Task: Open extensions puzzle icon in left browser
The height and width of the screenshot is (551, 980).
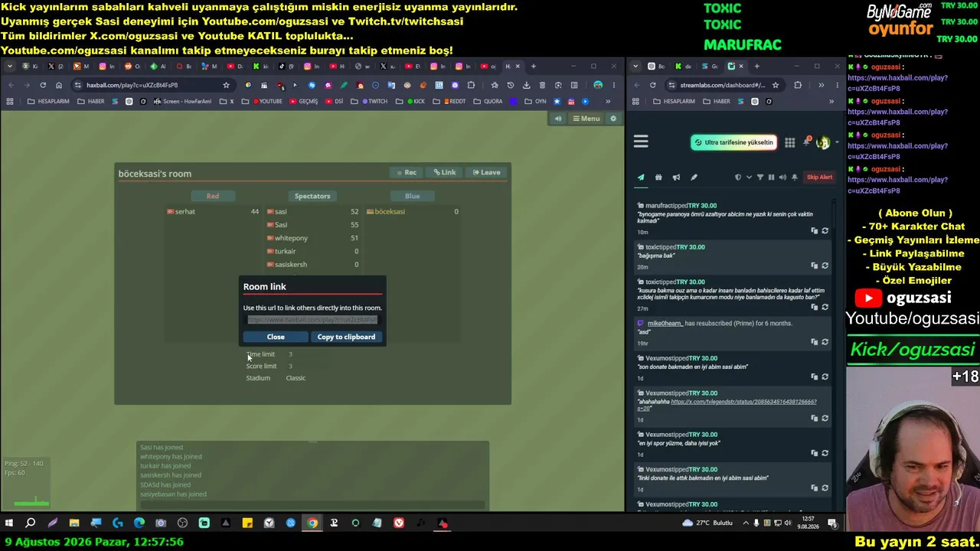Action: point(471,85)
